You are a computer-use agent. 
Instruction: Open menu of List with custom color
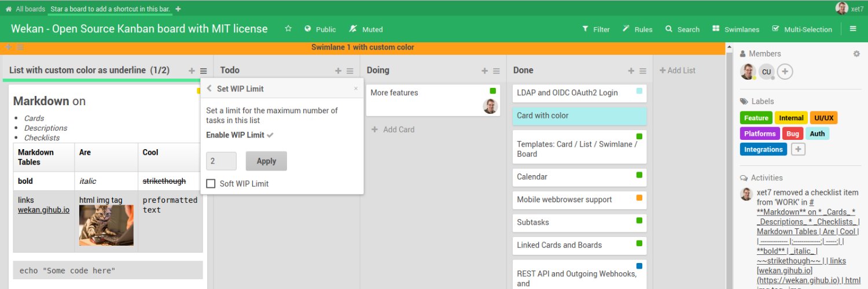click(x=203, y=71)
